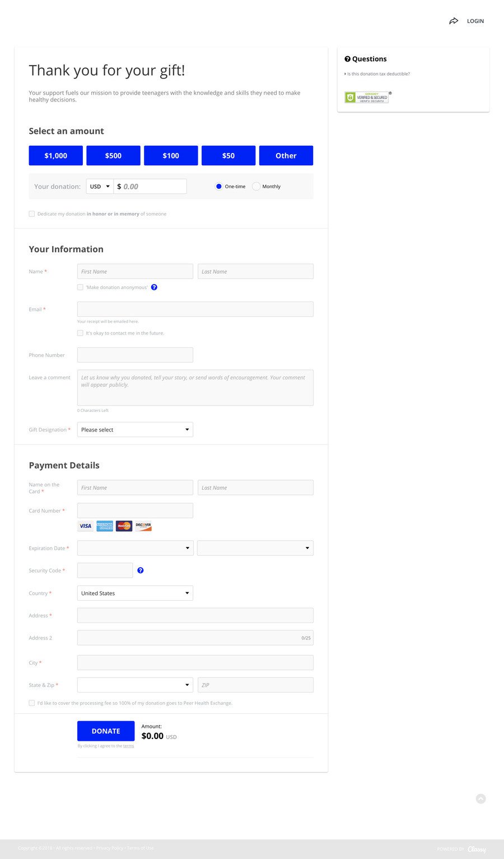Screen dimensions: 504x859
Task: Open the terms link under Donate
Action: click(x=129, y=746)
